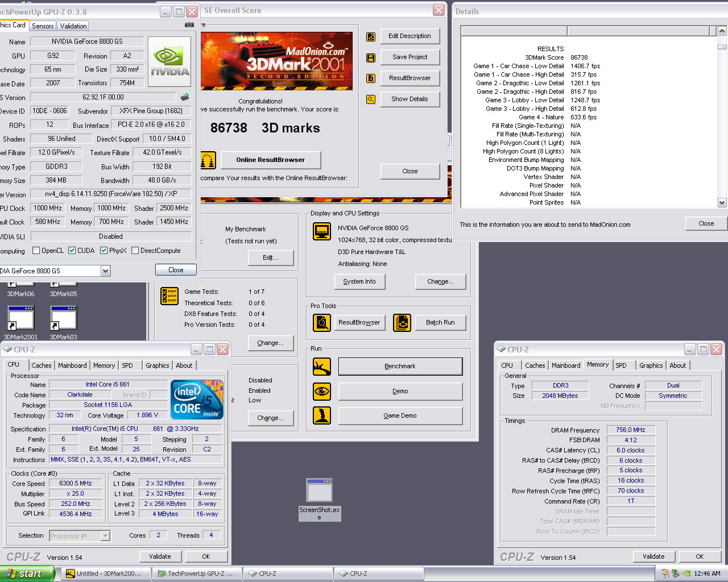This screenshot has height=582, width=728.
Task: Open the 3DMark03 desktop shortcut
Action: pos(63,323)
